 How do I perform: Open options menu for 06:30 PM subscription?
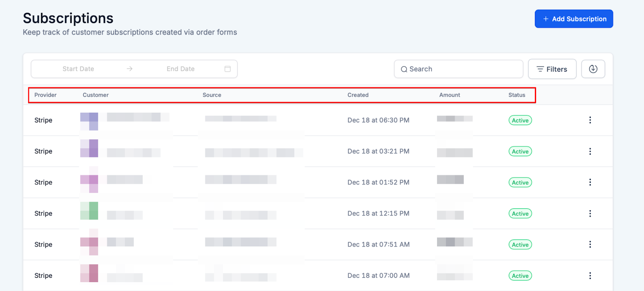pyautogui.click(x=590, y=120)
